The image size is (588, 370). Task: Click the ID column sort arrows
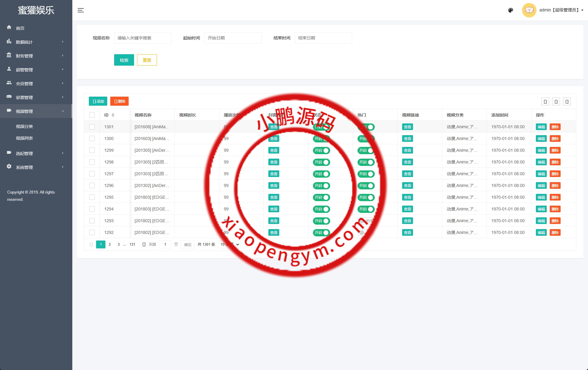click(113, 115)
